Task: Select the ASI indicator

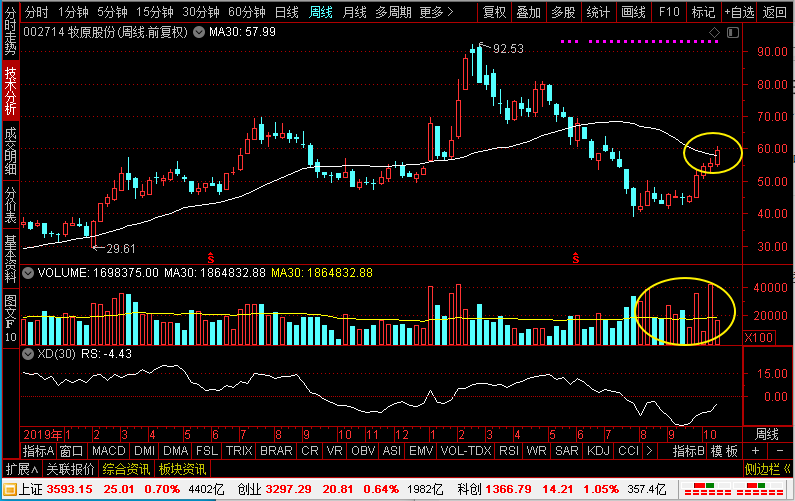Action: [392, 451]
